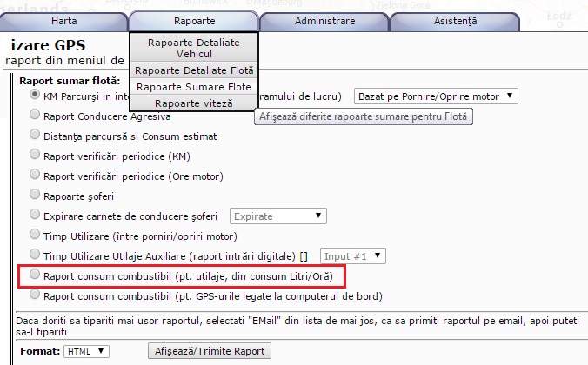Select the Rapoarte șoferi radio option
Screen dimensions: 588x365
coord(35,195)
